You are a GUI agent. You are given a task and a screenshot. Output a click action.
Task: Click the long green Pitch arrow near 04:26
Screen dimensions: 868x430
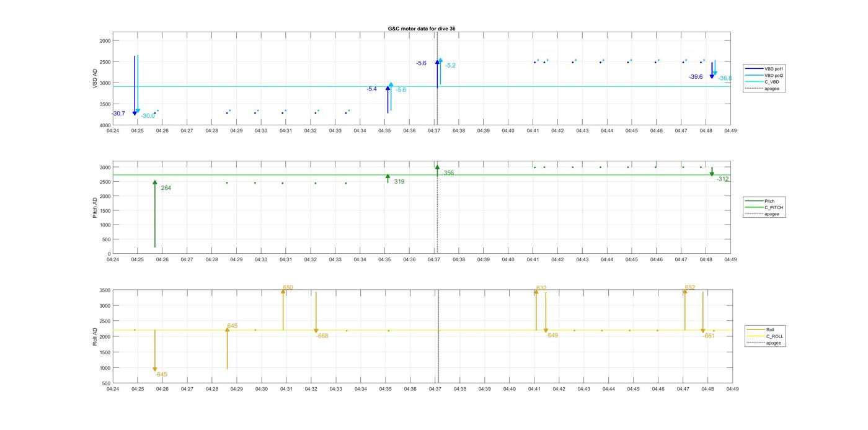(155, 214)
